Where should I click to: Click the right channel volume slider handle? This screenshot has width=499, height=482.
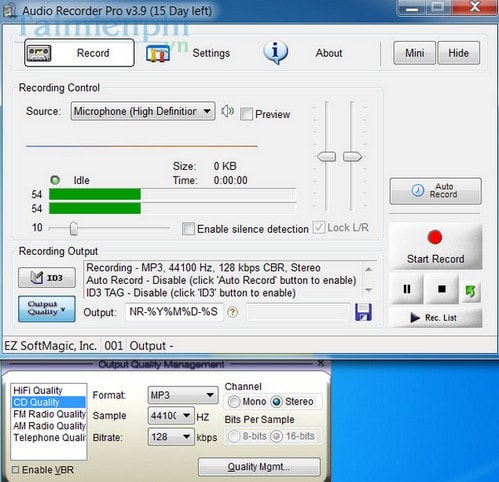pos(352,156)
